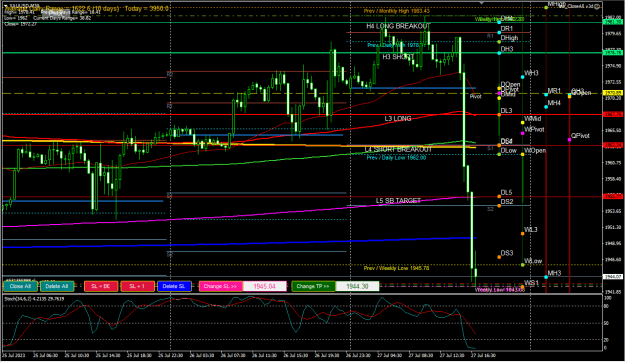Click the WH3 weekly marker dot

point(523,77)
